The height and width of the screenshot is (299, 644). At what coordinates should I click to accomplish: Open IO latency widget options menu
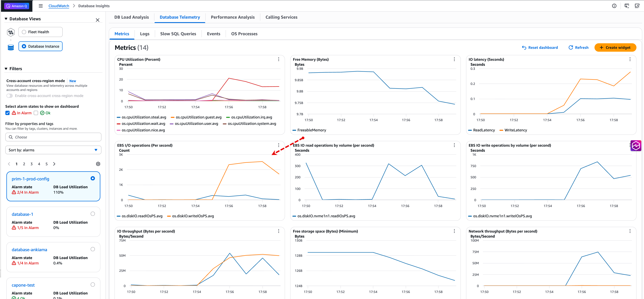pyautogui.click(x=630, y=59)
